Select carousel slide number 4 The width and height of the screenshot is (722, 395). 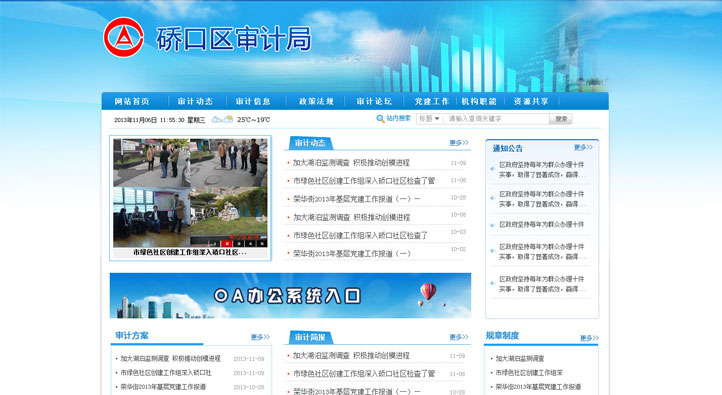click(250, 244)
